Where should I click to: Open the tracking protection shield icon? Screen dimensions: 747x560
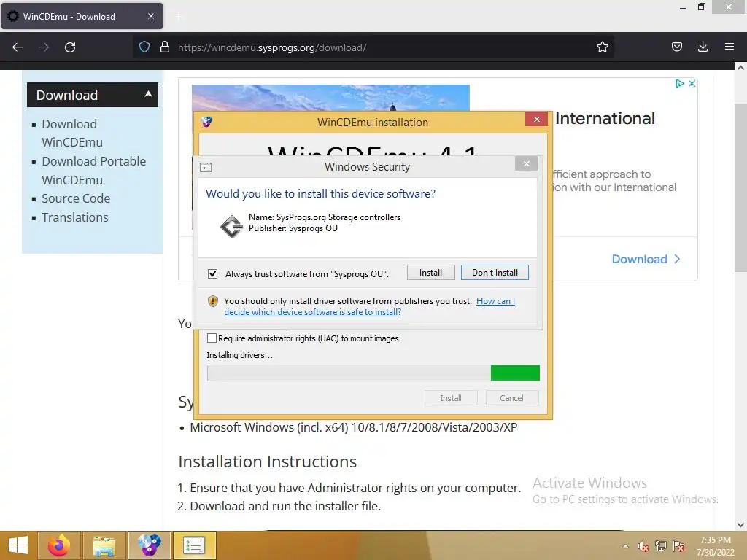144,47
